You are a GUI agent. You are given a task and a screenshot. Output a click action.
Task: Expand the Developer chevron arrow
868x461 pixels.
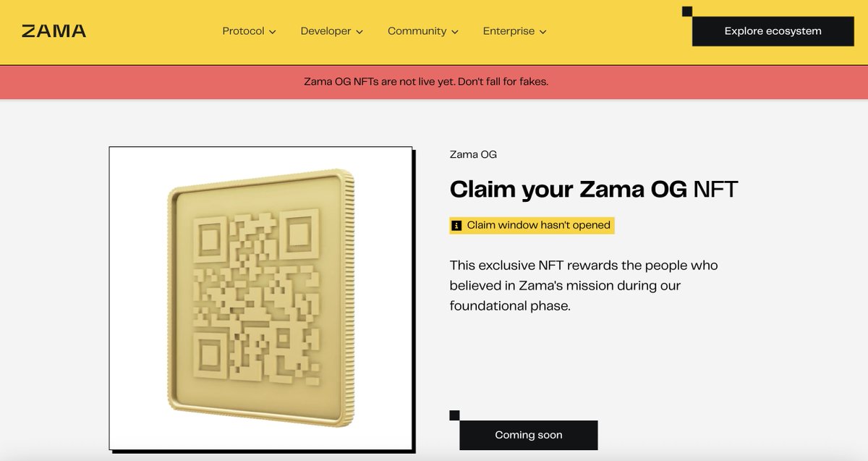[359, 32]
